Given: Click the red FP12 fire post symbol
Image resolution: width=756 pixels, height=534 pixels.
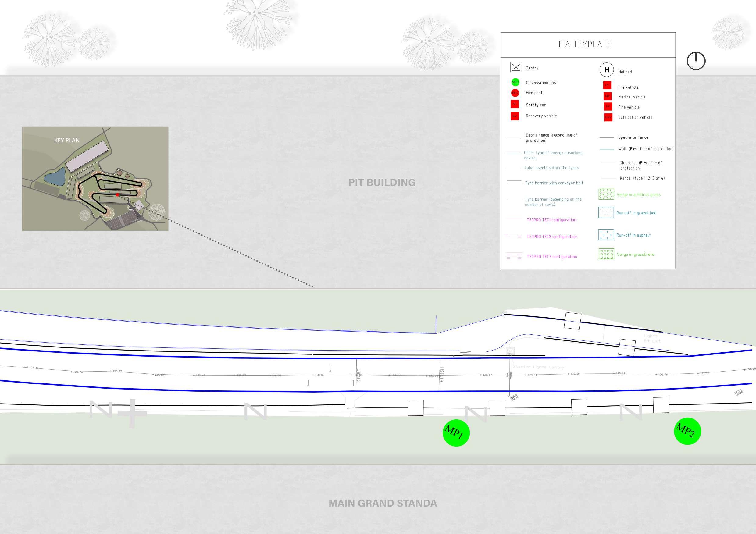Looking at the screenshot, I should 515,93.
